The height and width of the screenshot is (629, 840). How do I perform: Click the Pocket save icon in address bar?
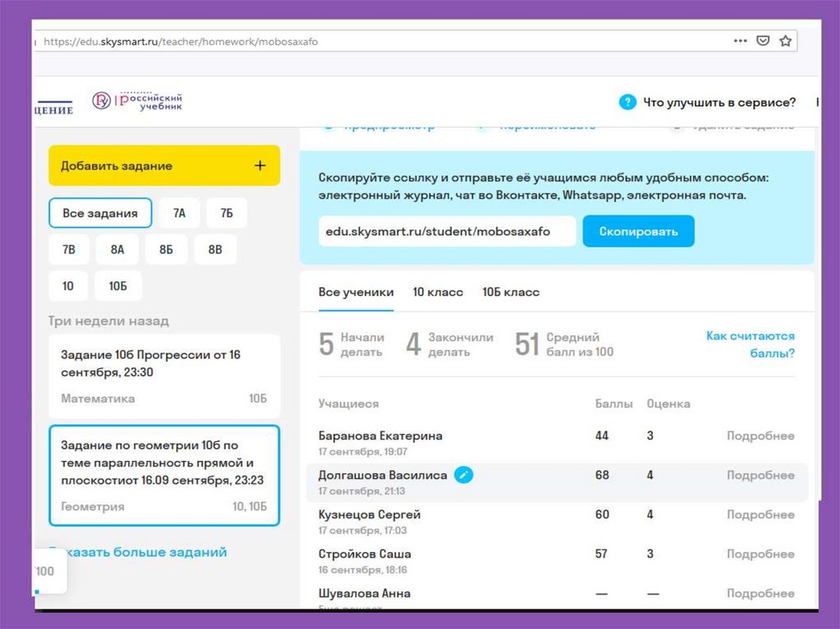(763, 41)
